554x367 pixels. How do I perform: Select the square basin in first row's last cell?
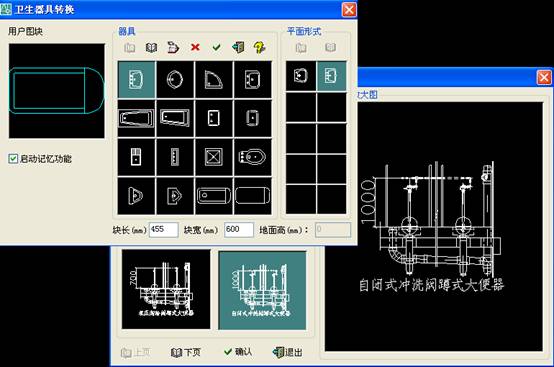[x=253, y=79]
